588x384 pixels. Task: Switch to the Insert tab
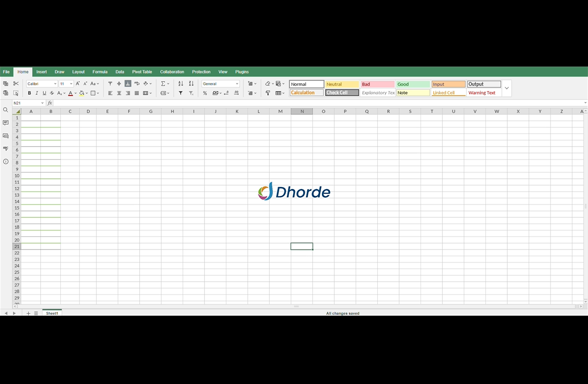[x=42, y=72]
